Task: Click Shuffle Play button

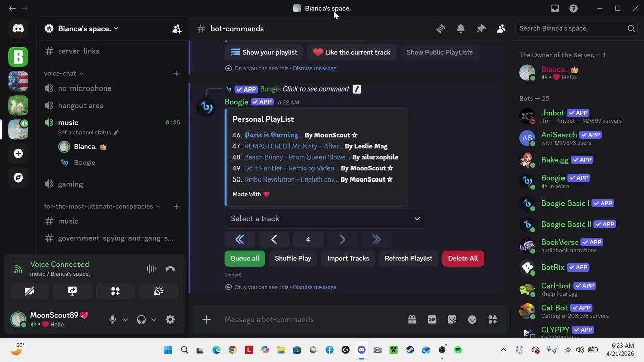Action: pos(293,258)
